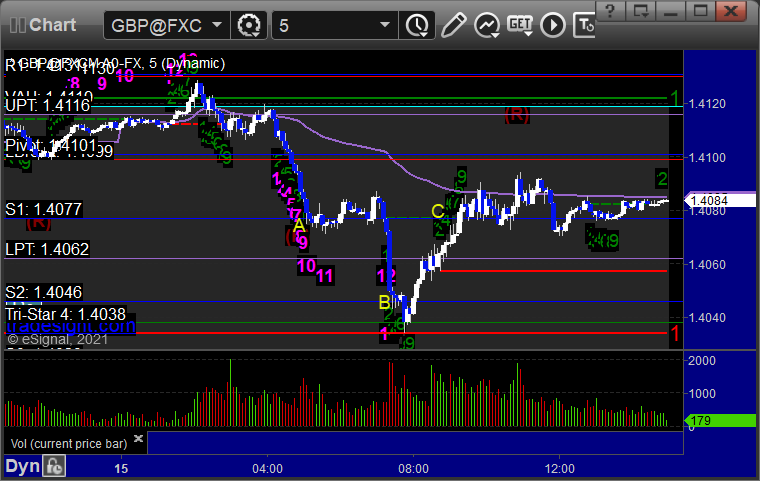Click the Vol (current price bar) label

69,444
